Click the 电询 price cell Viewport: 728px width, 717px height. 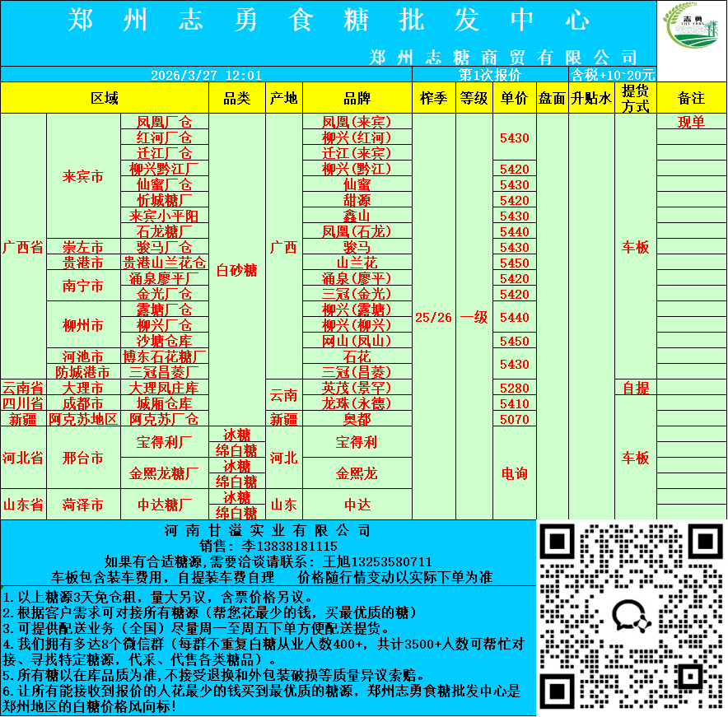(515, 473)
